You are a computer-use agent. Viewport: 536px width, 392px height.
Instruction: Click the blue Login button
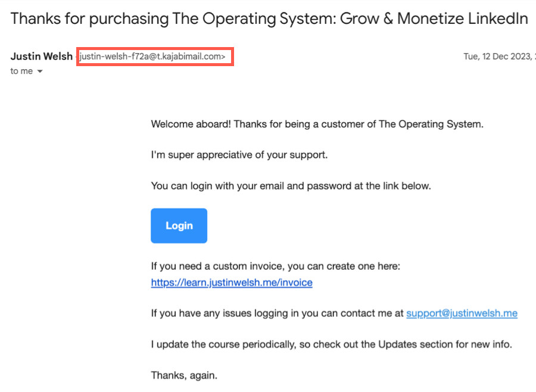(179, 226)
